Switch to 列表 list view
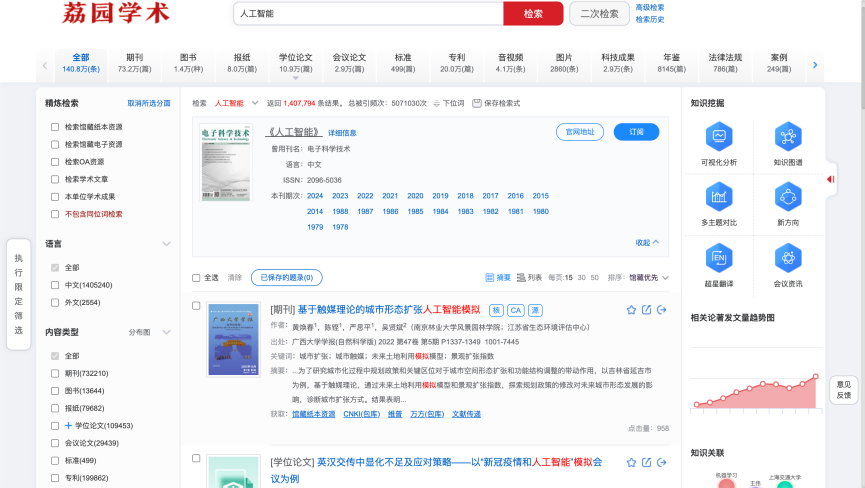865x488 pixels. (x=529, y=277)
